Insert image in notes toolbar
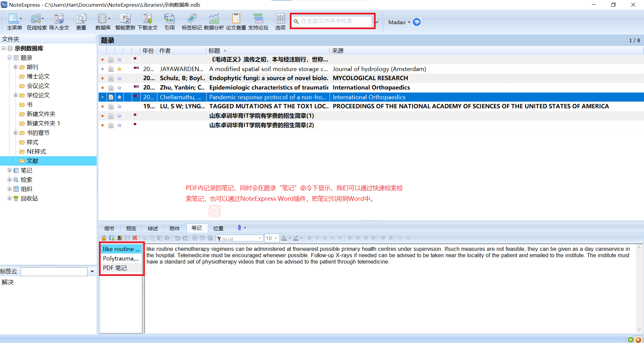 point(195,238)
